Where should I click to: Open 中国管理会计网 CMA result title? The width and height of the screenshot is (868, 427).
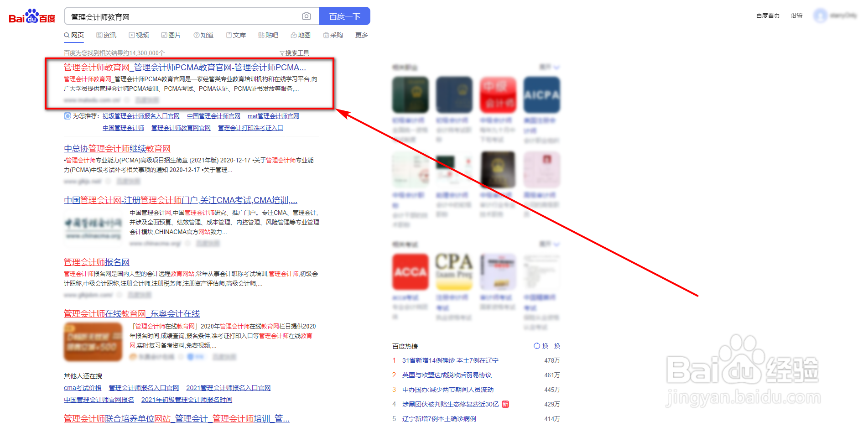click(x=181, y=200)
